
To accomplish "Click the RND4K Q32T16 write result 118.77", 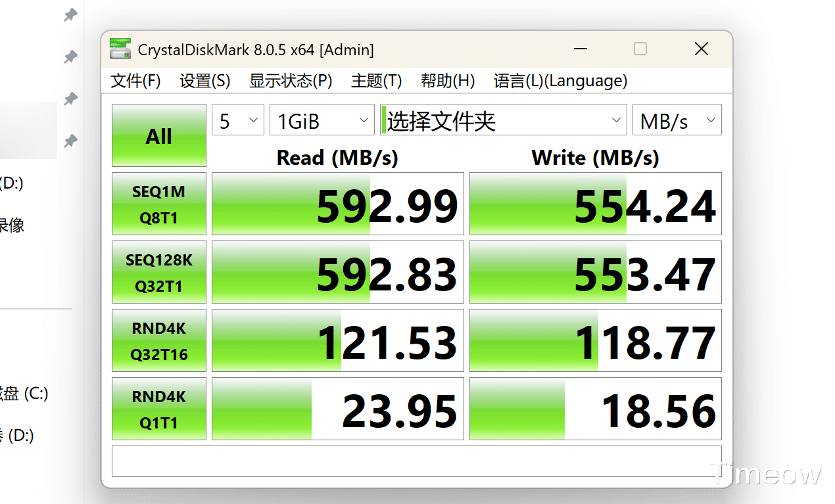I will point(596,340).
